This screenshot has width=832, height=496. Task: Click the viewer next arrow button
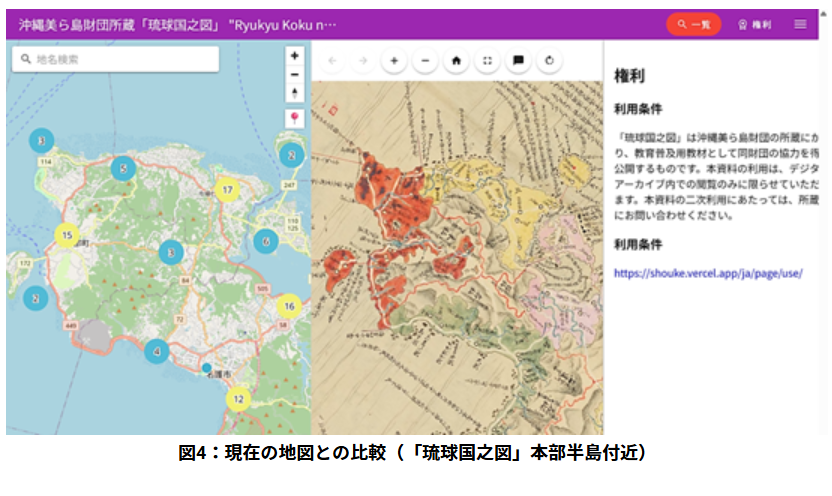[363, 61]
